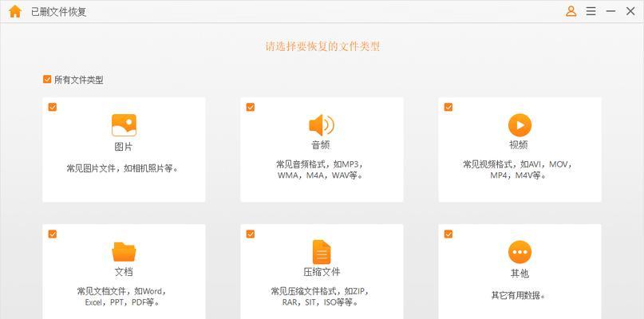Click the text 其它有用数据。
This screenshot has height=319, width=644.
click(x=520, y=295)
